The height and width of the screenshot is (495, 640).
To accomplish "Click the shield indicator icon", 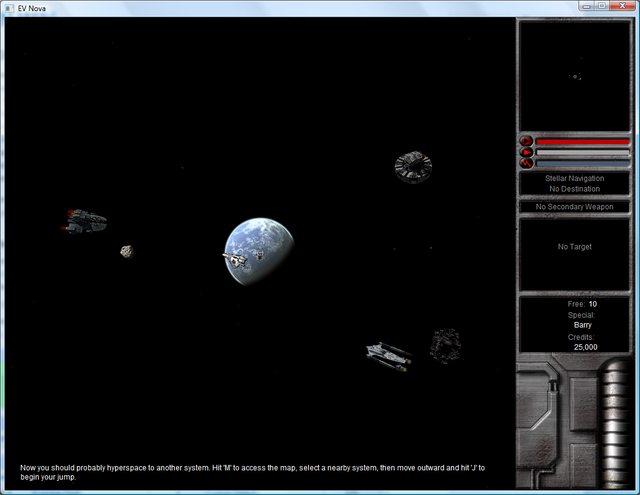I will pyautogui.click(x=527, y=141).
